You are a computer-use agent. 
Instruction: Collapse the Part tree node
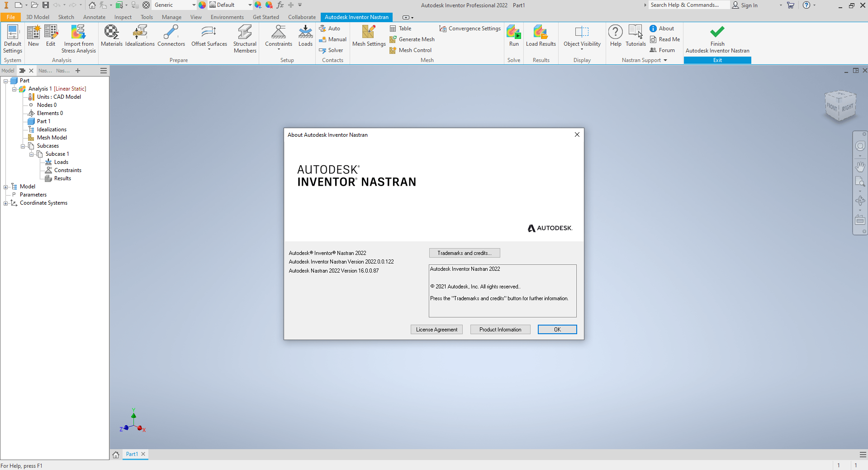(6, 81)
